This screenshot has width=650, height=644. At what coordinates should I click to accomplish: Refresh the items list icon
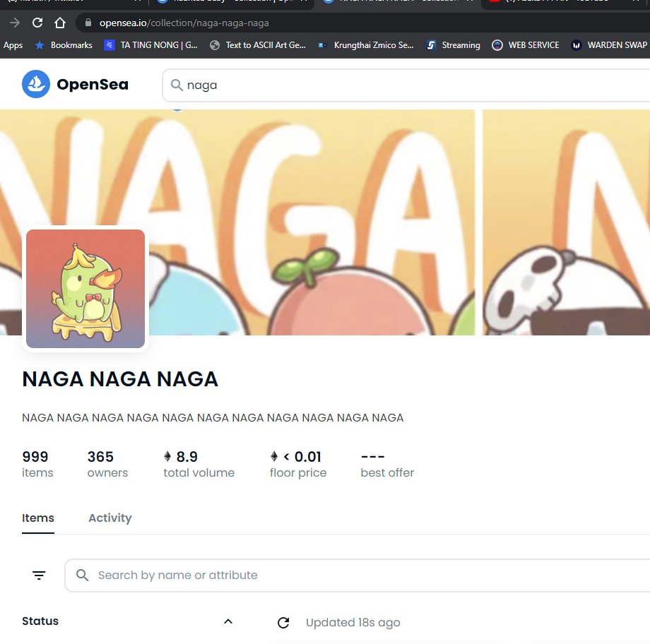[283, 622]
